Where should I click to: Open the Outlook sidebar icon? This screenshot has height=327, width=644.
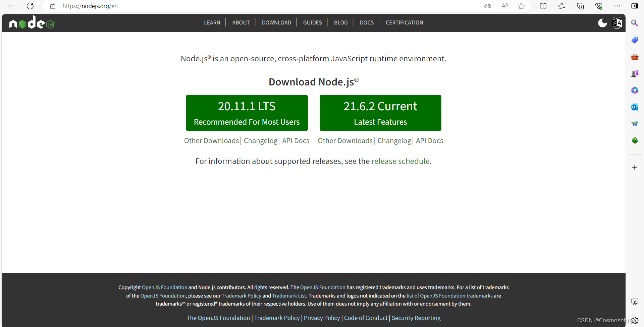[x=635, y=107]
